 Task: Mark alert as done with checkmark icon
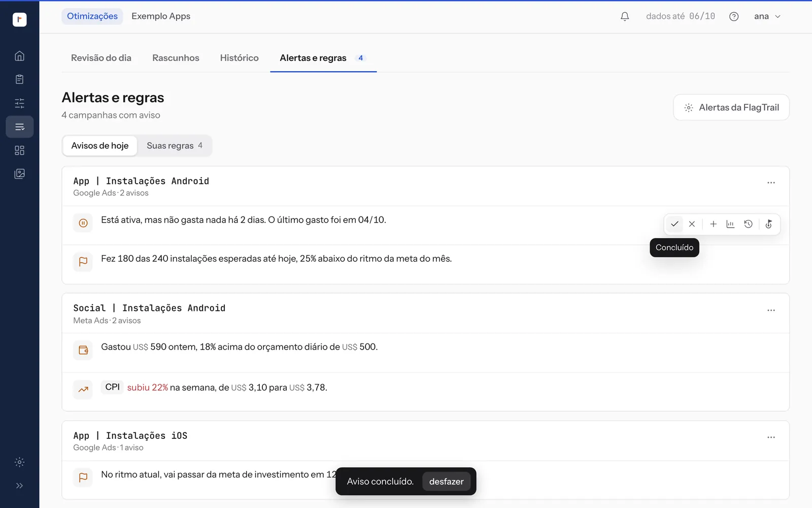674,224
